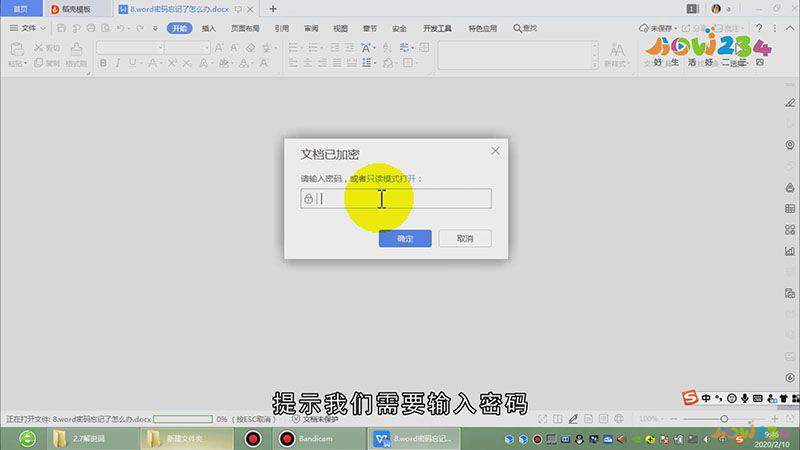Viewport: 800px width, 450px height.
Task: Click the 确定 button in password dialog
Action: [x=405, y=238]
